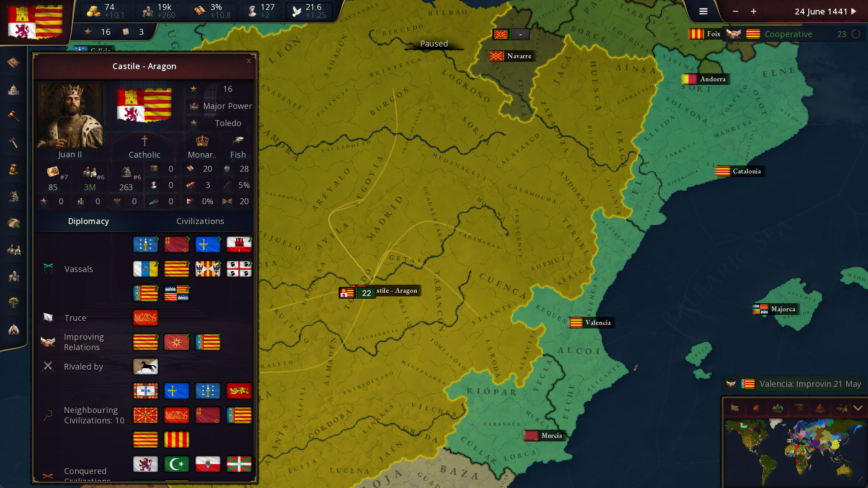Expand more map modes chevron

[858, 408]
